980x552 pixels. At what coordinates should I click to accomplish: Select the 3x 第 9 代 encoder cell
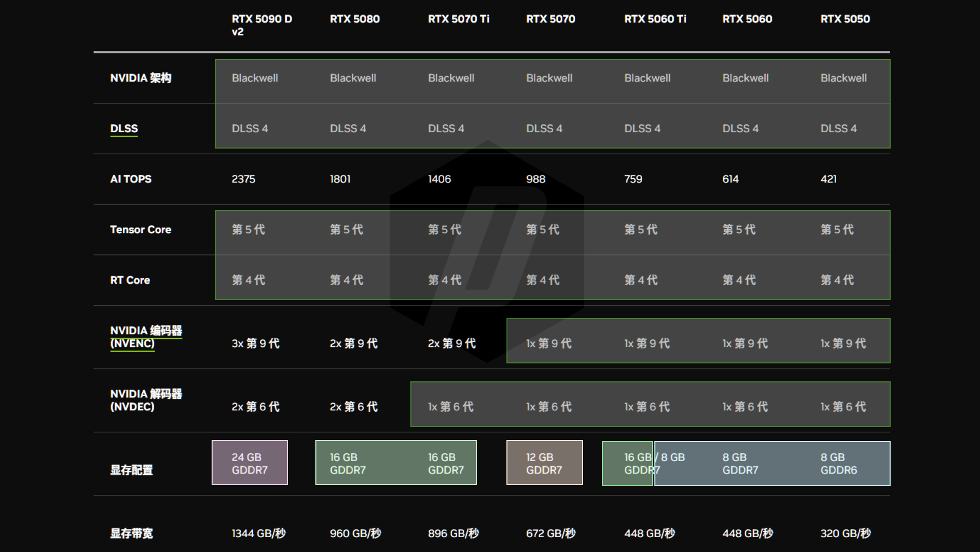click(255, 343)
